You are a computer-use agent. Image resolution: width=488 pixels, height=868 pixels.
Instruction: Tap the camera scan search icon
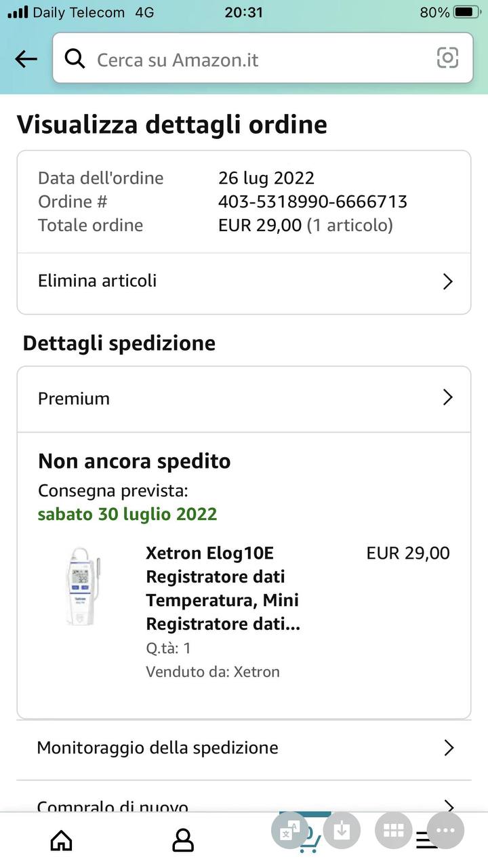click(x=447, y=58)
